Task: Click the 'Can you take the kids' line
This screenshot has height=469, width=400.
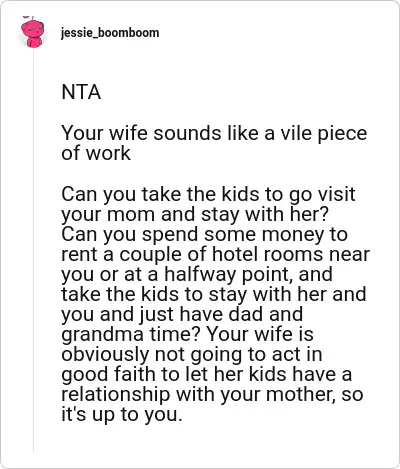Action: point(208,194)
